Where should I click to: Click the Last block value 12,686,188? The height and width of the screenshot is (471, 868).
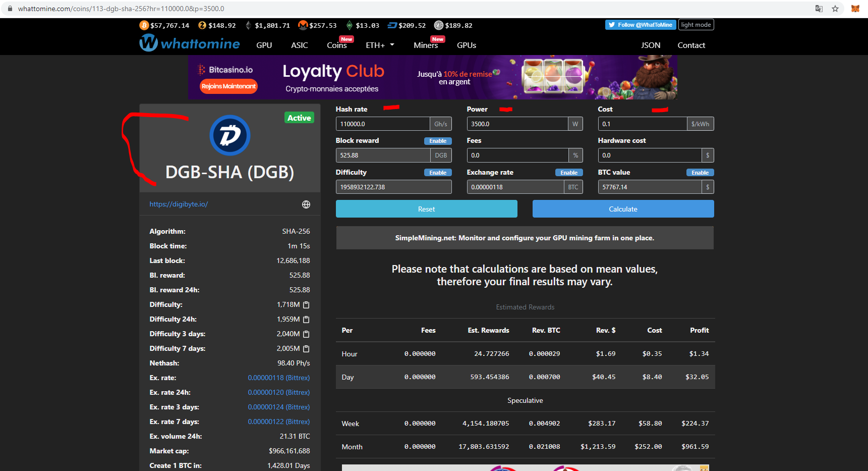pyautogui.click(x=293, y=261)
